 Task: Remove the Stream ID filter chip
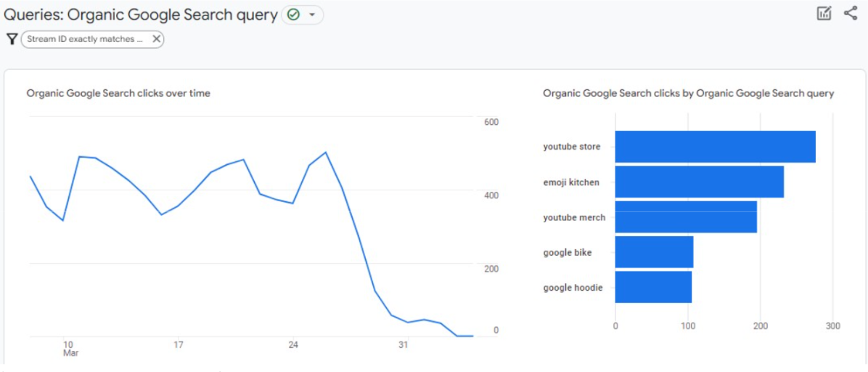pos(156,39)
